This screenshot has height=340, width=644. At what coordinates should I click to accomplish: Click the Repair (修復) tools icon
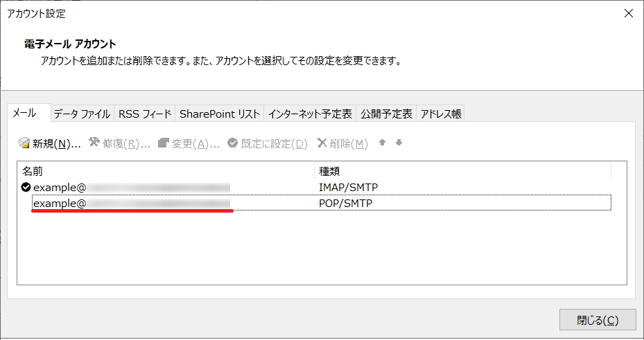click(94, 143)
